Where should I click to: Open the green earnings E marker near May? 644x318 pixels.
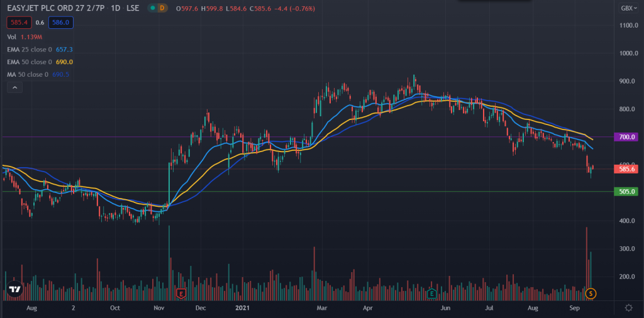(431, 293)
